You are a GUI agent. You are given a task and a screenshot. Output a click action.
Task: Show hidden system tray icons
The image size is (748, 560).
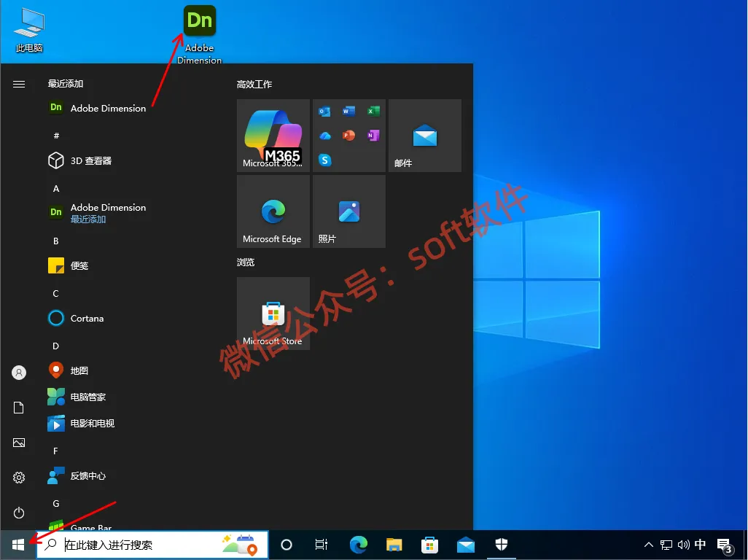649,545
